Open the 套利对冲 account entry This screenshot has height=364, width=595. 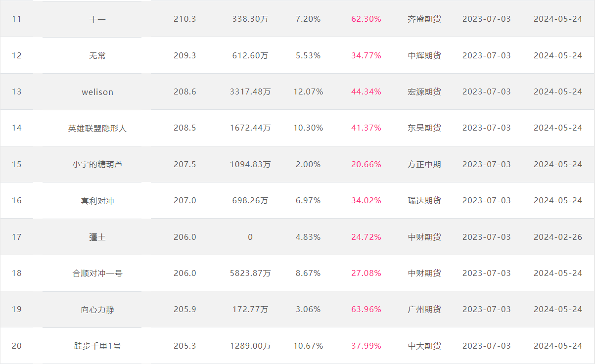[97, 201]
